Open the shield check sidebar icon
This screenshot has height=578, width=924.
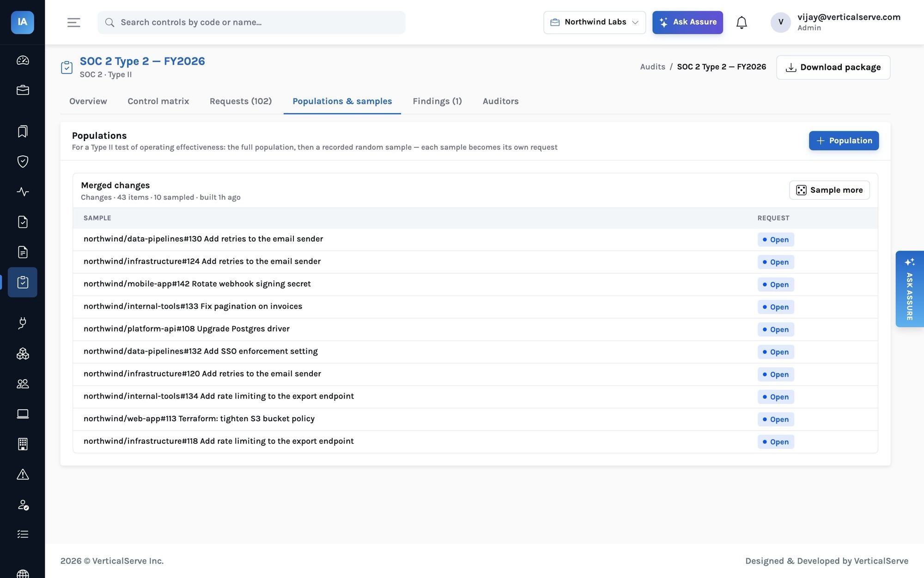pos(23,161)
